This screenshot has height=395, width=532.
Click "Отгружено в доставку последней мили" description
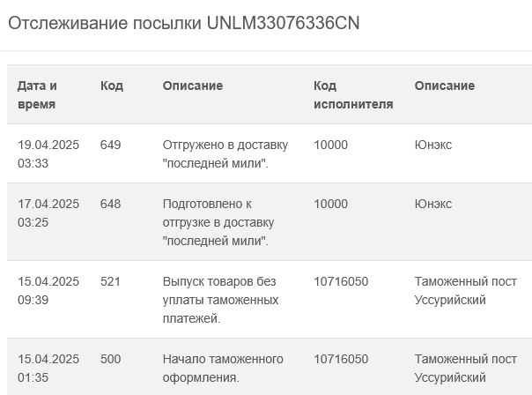(225, 153)
